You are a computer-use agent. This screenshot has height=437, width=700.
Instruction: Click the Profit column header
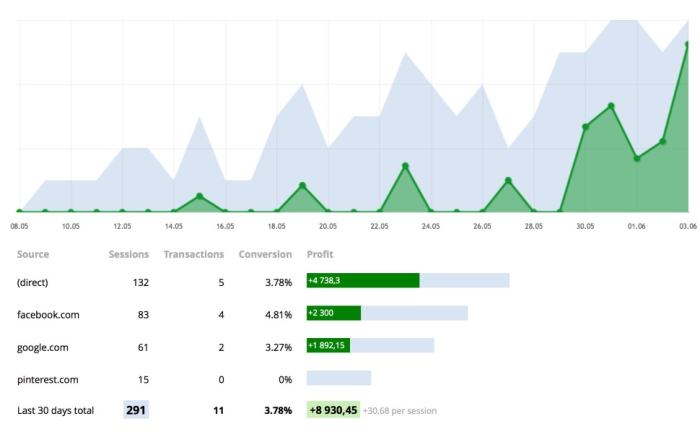point(320,254)
